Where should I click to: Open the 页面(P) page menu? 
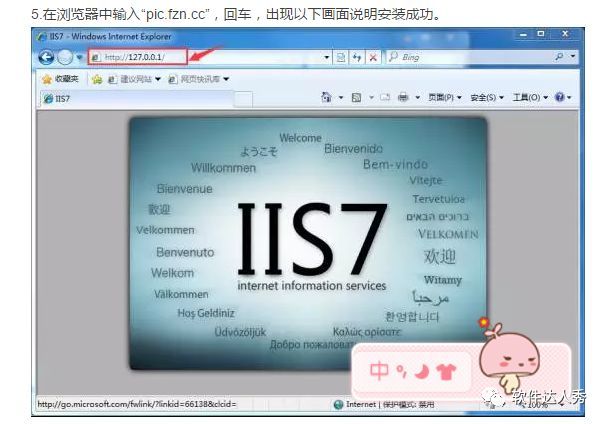coord(445,97)
